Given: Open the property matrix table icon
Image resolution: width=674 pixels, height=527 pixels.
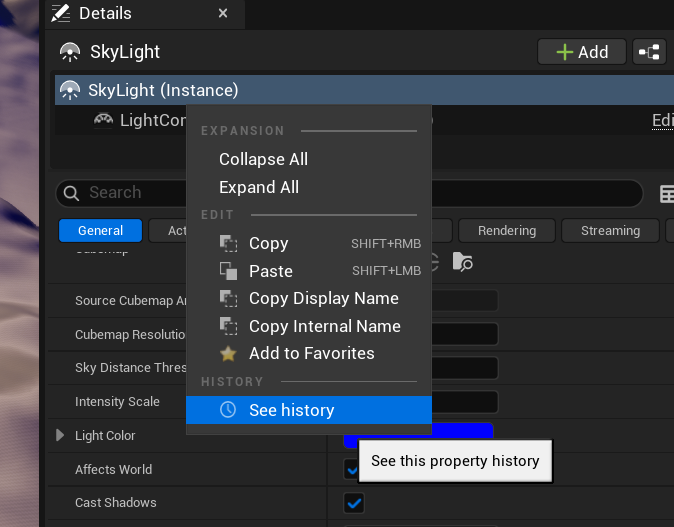Looking at the screenshot, I should pos(666,194).
